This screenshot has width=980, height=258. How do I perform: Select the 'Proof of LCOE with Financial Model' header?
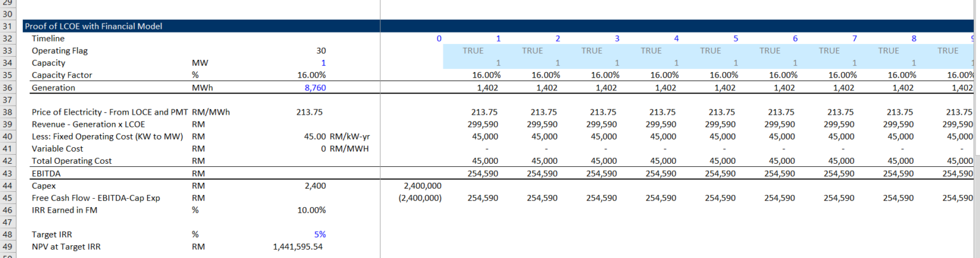(93, 26)
